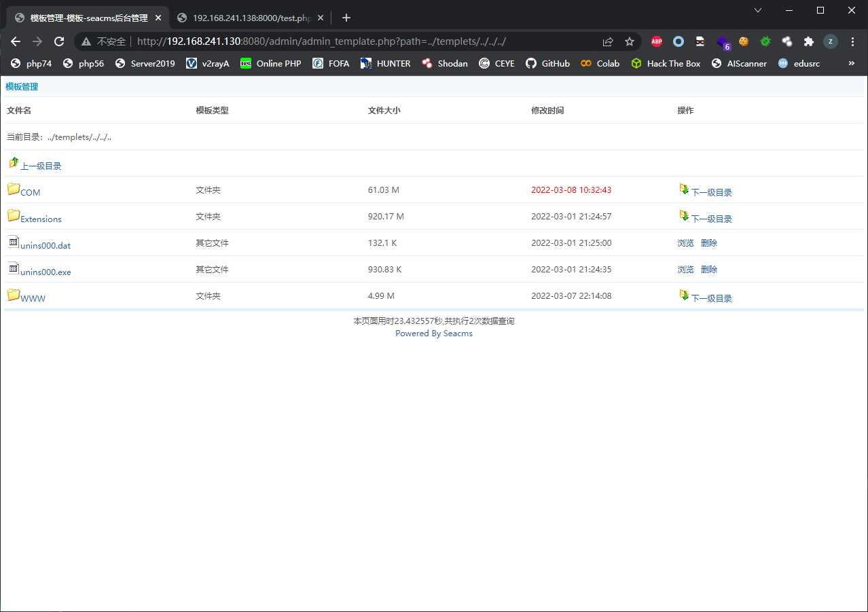
Task: Open the CEYE bookmark
Action: coord(496,63)
